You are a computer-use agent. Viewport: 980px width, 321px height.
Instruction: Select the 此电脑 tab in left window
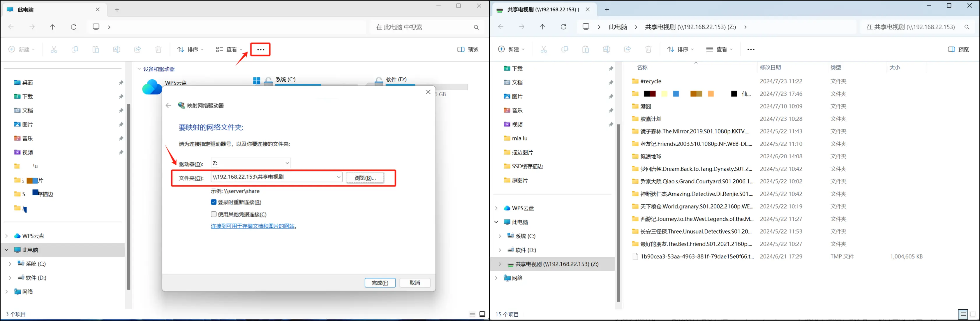[x=26, y=10]
